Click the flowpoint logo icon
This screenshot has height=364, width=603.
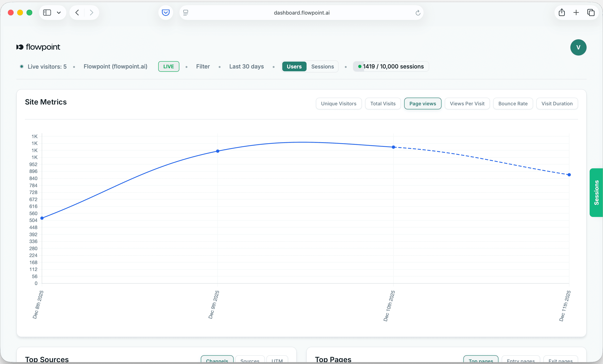(x=20, y=47)
